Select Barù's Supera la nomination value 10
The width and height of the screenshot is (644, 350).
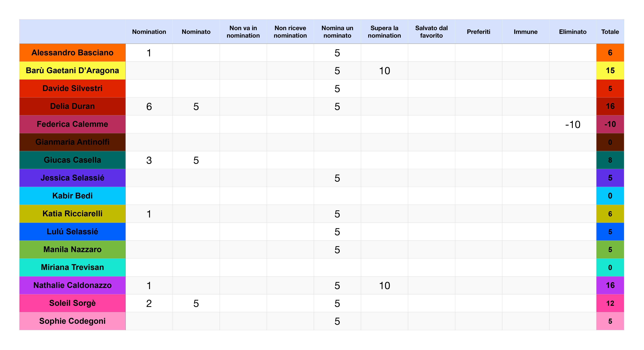coord(384,71)
